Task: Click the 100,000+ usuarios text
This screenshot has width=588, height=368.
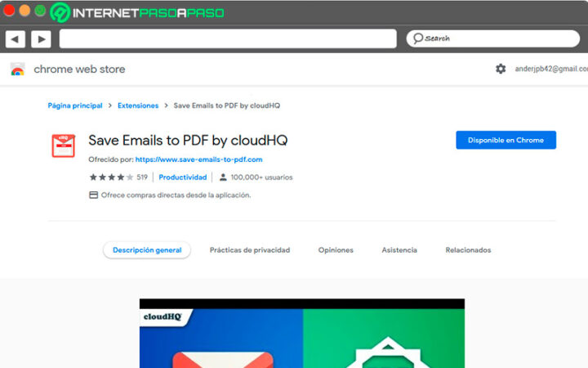Action: 261,177
